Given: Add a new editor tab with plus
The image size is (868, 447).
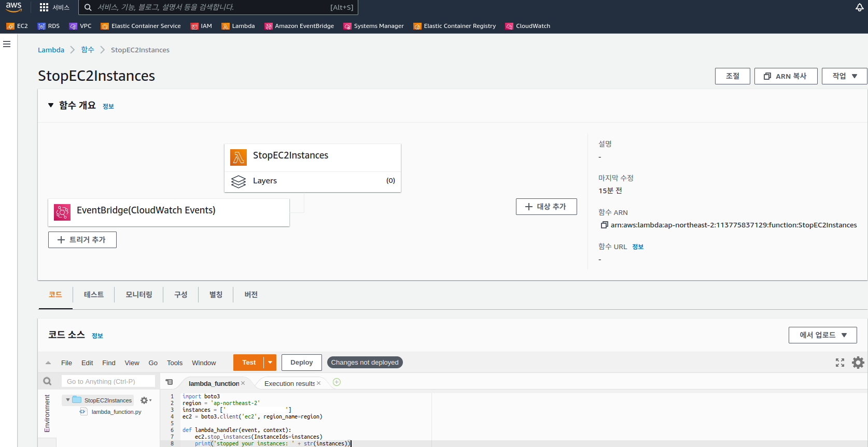Looking at the screenshot, I should pyautogui.click(x=337, y=382).
